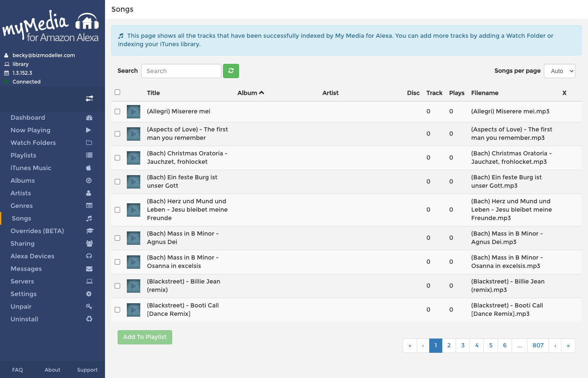Tick checkbox for Bach Ein feste Burg
Screen dimensions: 588x378
pos(118,182)
